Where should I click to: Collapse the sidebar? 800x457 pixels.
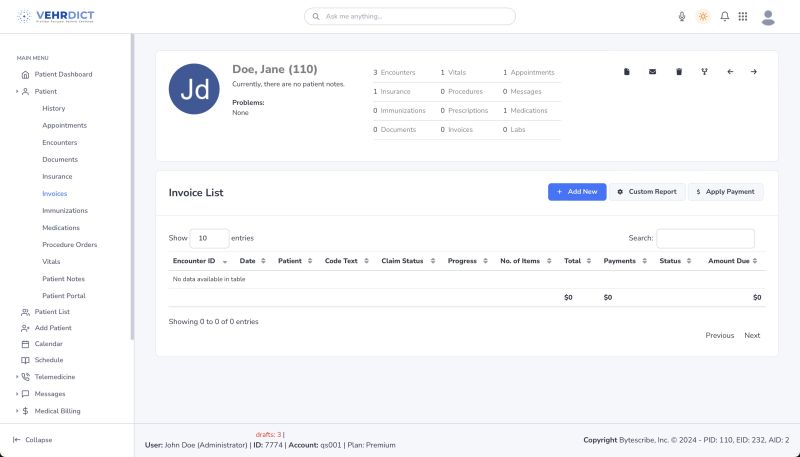pos(33,440)
